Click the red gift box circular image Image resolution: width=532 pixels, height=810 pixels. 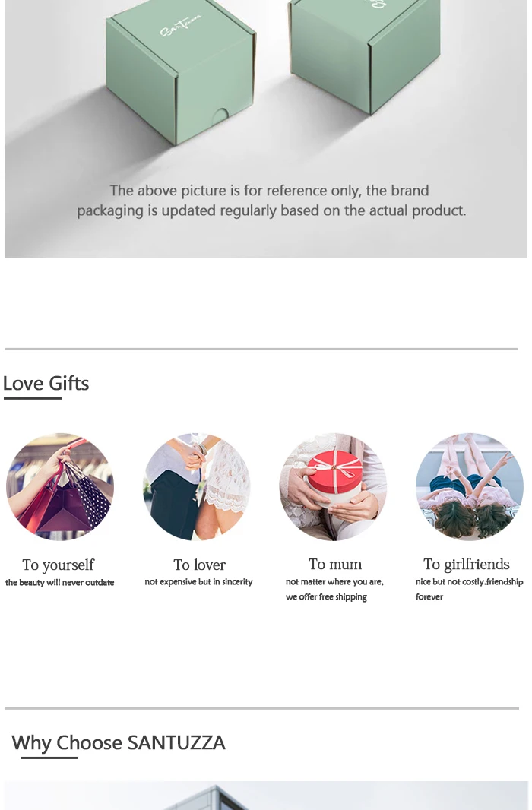333,486
